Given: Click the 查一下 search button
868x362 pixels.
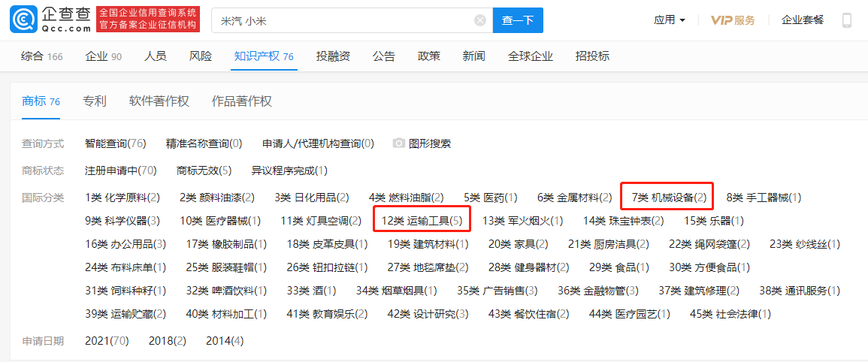Looking at the screenshot, I should tap(518, 20).
